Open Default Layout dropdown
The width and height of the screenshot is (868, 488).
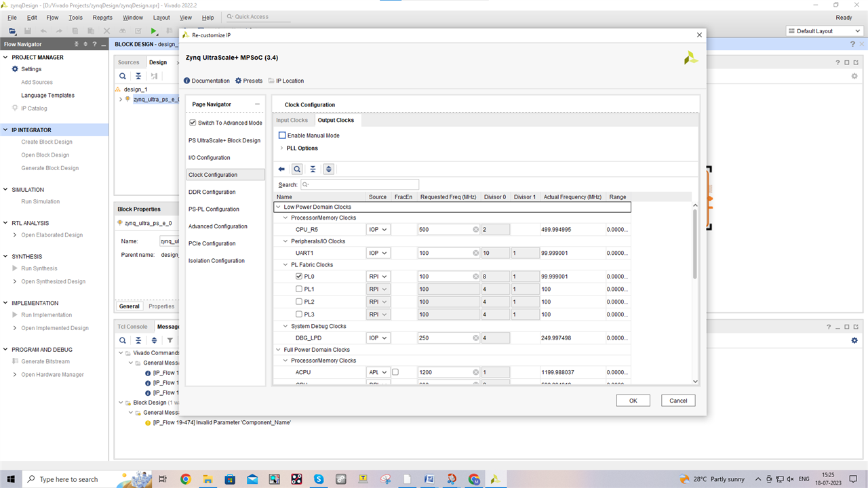[823, 31]
